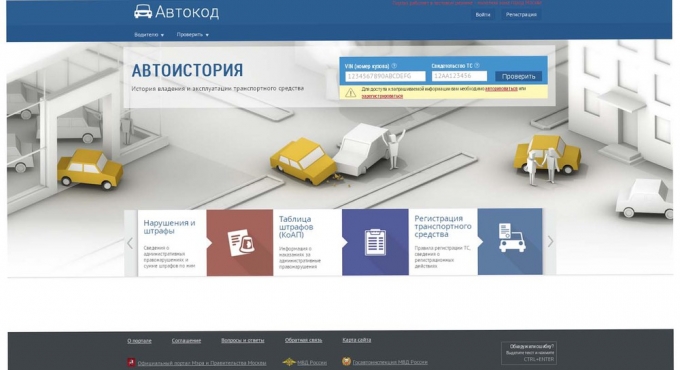This screenshot has width=680, height=370.
Task: Click the Свидетельство ТС help question-mark icon
Action: pos(477,65)
